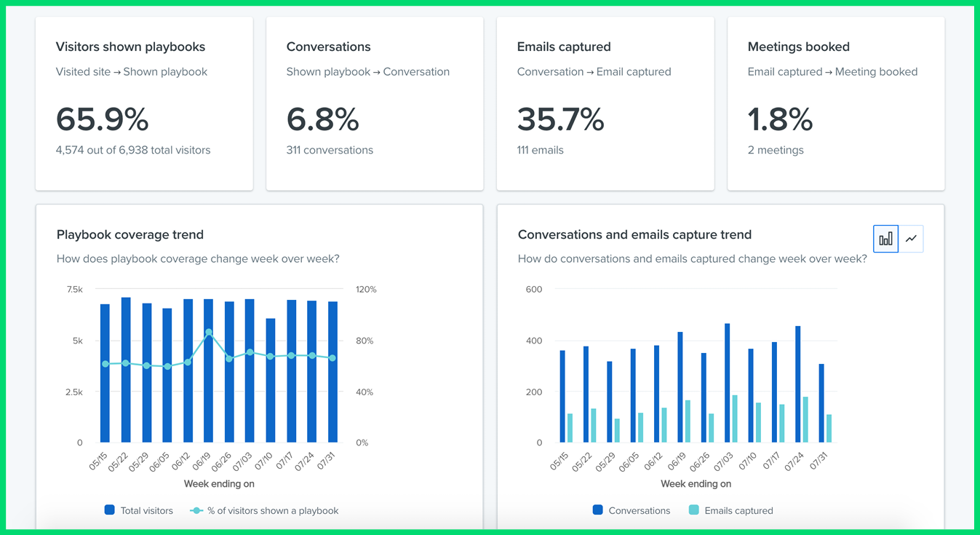This screenshot has width=980, height=535.
Task: Click the Playbook coverage trend heading
Action: click(130, 234)
